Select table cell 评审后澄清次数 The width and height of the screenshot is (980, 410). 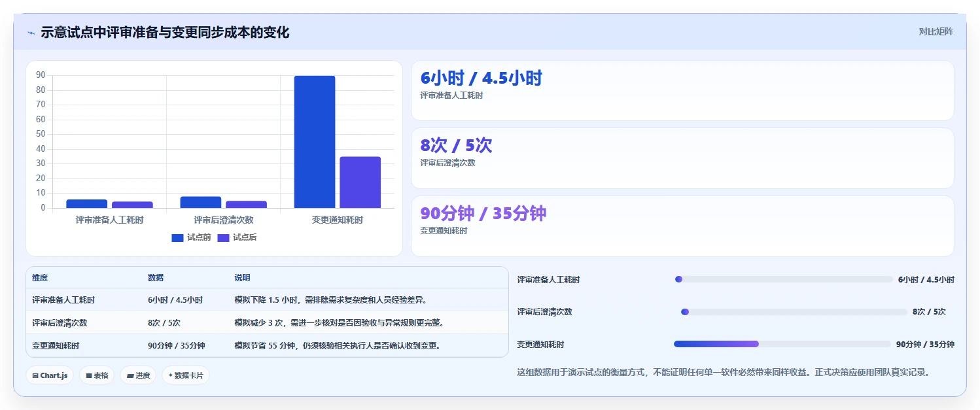pyautogui.click(x=60, y=323)
